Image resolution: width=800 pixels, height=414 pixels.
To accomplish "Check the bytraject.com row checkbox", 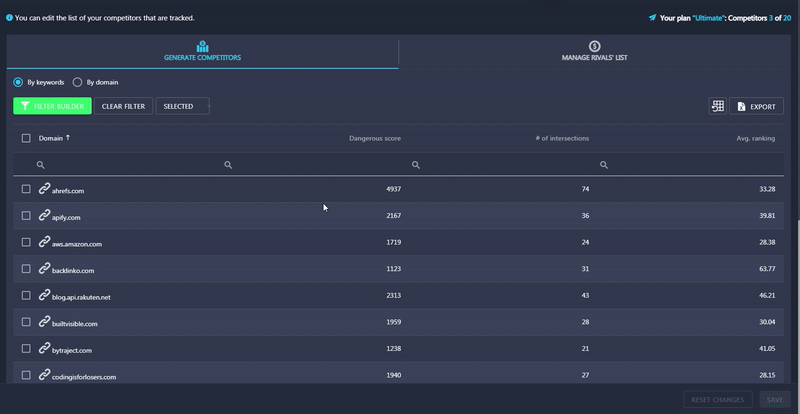I will (x=26, y=348).
